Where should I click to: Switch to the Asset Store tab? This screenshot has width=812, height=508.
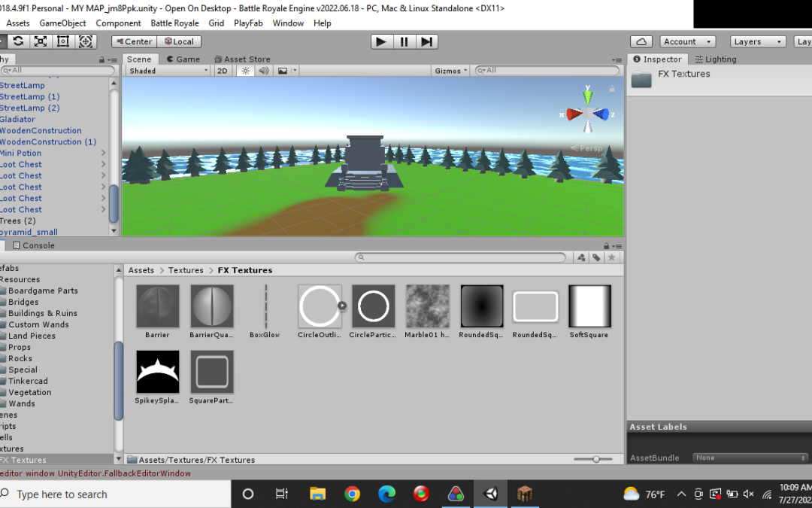243,59
